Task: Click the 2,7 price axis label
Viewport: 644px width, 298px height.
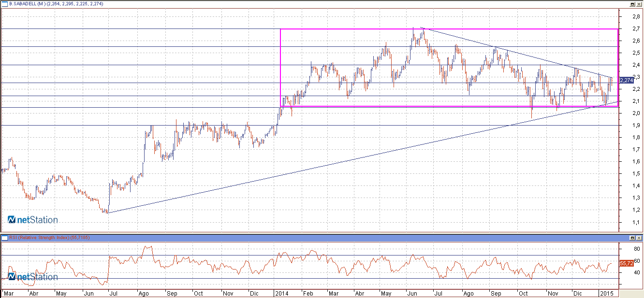Action: 637,28
